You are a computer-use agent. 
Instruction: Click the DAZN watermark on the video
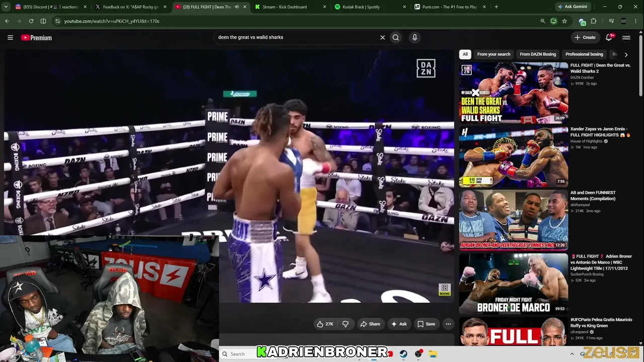tap(426, 68)
